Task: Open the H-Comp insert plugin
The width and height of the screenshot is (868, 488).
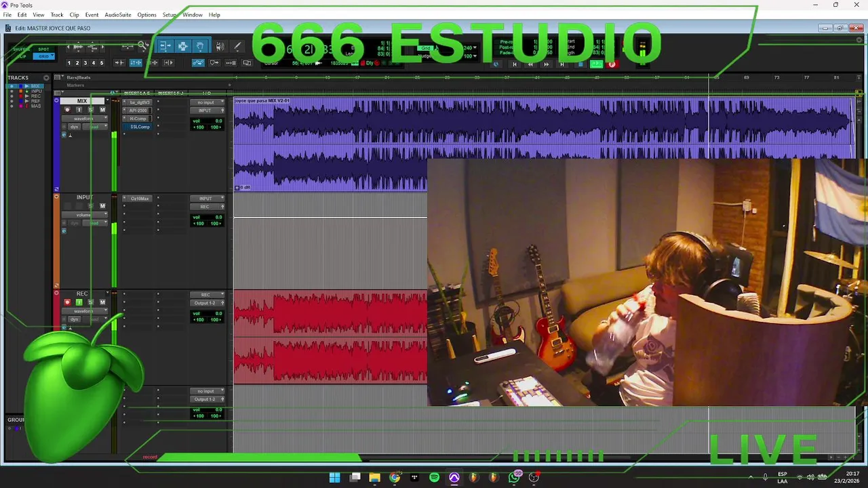Action: pos(138,119)
